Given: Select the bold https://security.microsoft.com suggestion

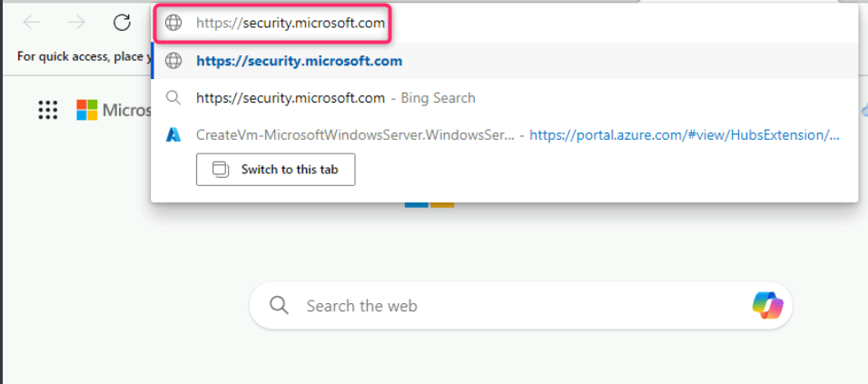Looking at the screenshot, I should pyautogui.click(x=300, y=61).
